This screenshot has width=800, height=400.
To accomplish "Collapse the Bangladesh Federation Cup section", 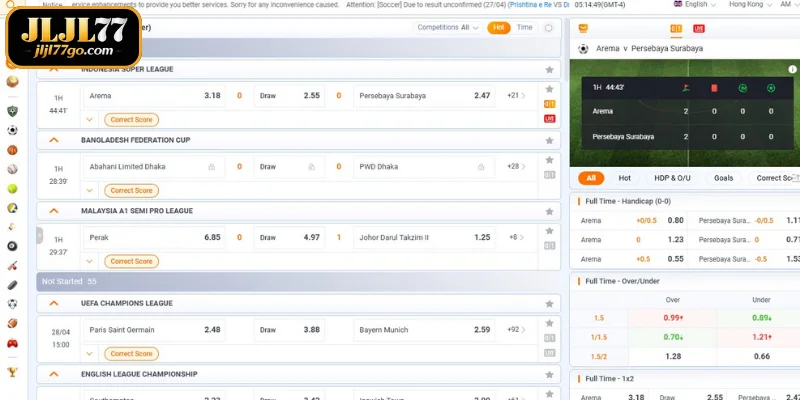I will [x=54, y=140].
